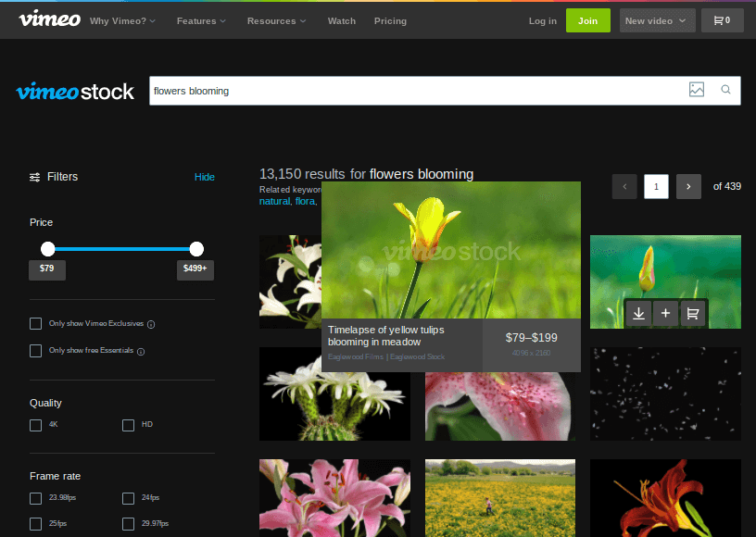The width and height of the screenshot is (756, 537).
Task: Click add-to-cart icon on tulip thumbnail
Action: click(x=692, y=314)
